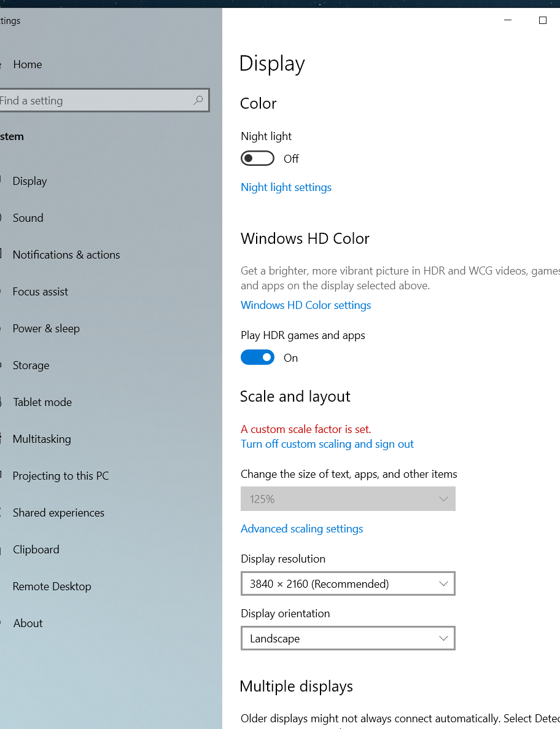Select Display in the sidebar
560x729 pixels.
click(x=29, y=181)
